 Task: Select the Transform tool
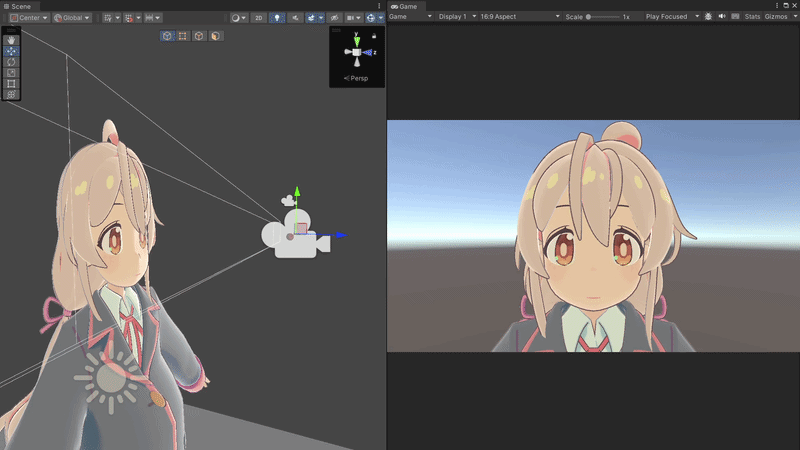coord(11,94)
